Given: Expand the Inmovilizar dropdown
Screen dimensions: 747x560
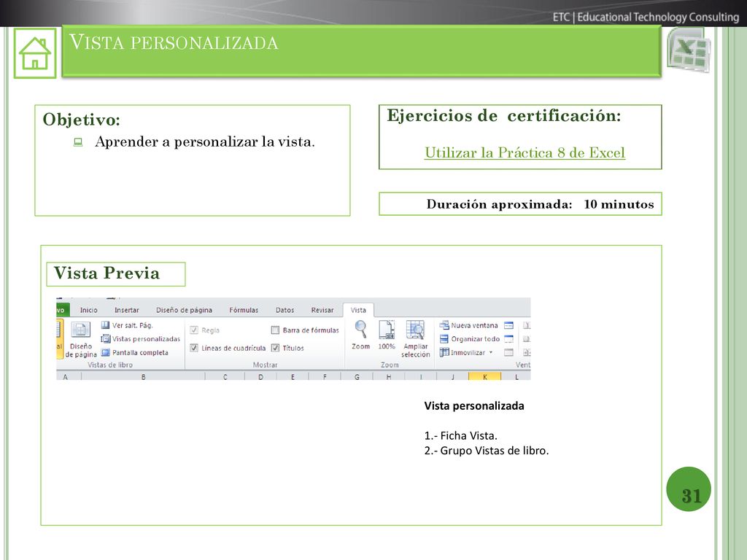Looking at the screenshot, I should click(491, 352).
